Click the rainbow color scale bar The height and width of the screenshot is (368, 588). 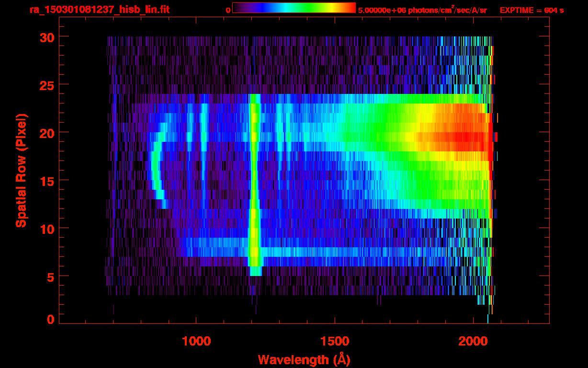(x=294, y=8)
